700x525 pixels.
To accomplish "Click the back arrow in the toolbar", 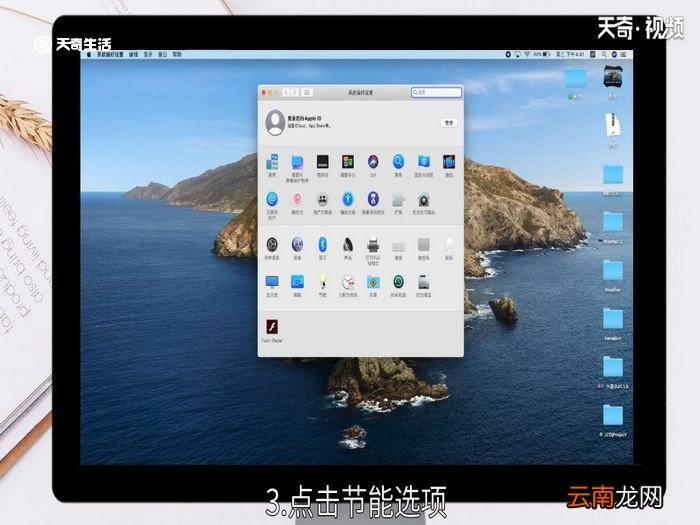I will point(286,92).
